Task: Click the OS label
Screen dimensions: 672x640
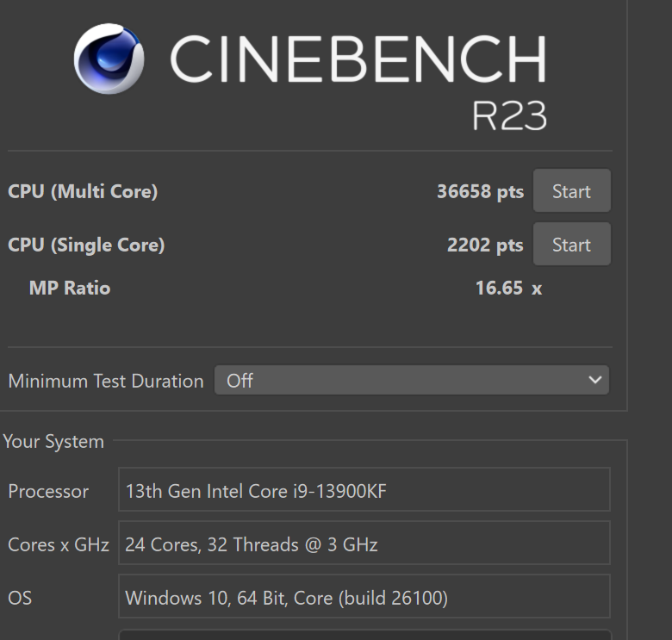Action: (20, 598)
